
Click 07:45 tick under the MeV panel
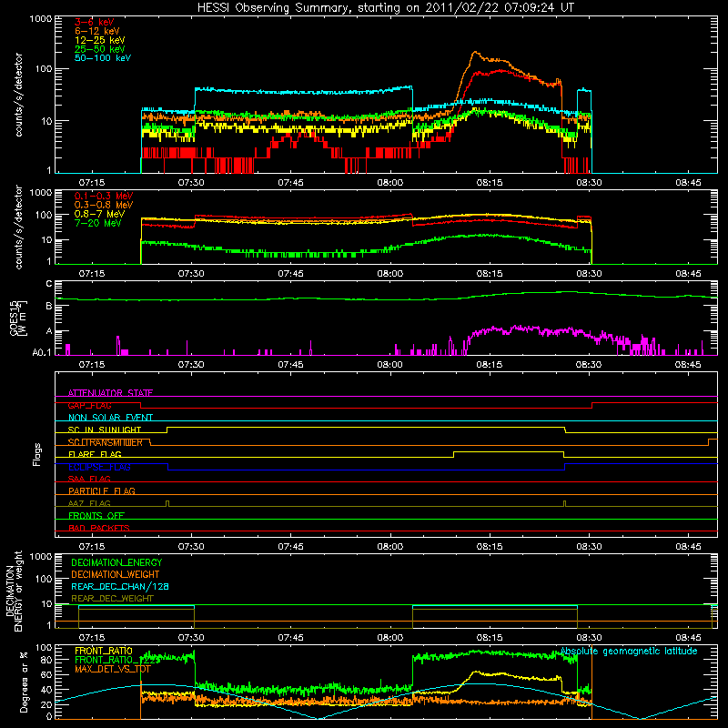[x=290, y=274]
